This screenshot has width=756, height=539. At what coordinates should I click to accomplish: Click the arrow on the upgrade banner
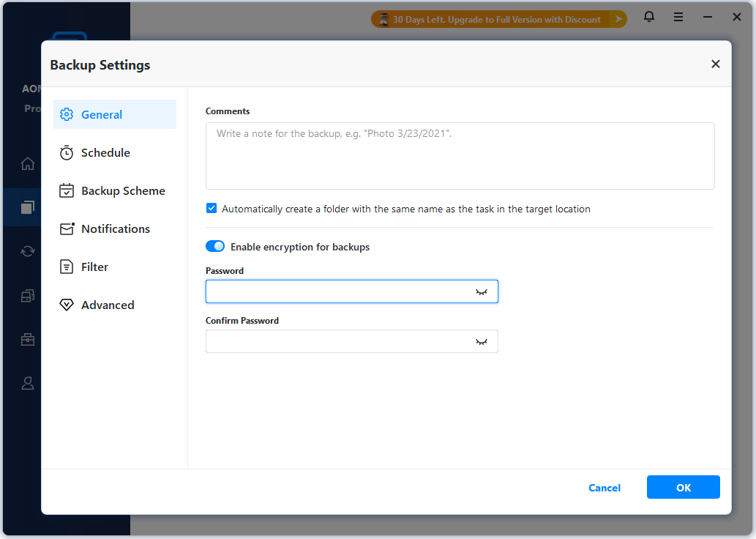click(x=618, y=19)
